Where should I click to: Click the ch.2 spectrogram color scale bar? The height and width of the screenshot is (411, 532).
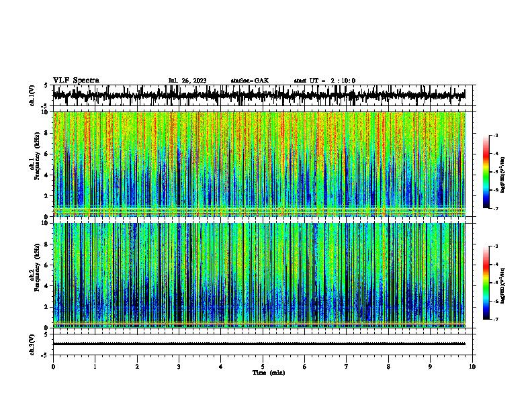pos(486,283)
